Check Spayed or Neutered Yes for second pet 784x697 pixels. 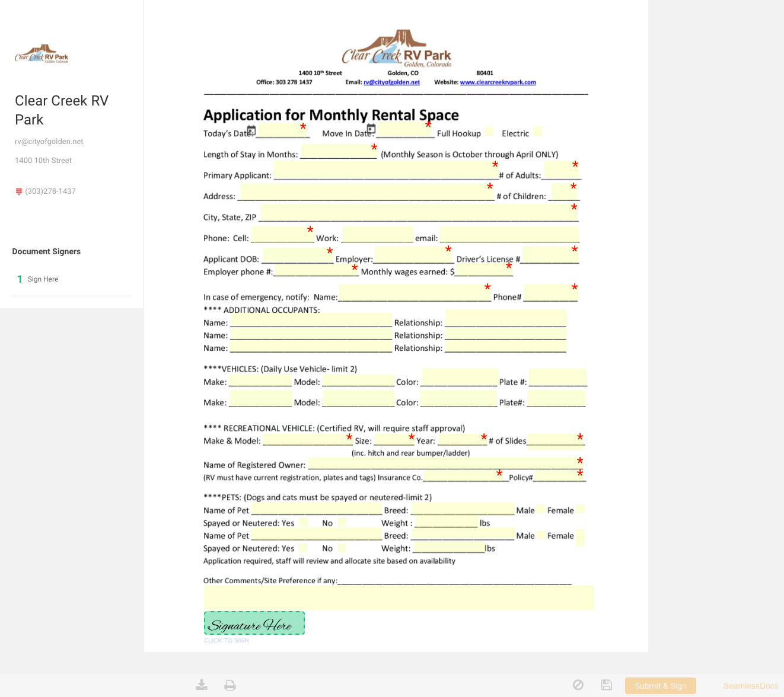click(302, 548)
